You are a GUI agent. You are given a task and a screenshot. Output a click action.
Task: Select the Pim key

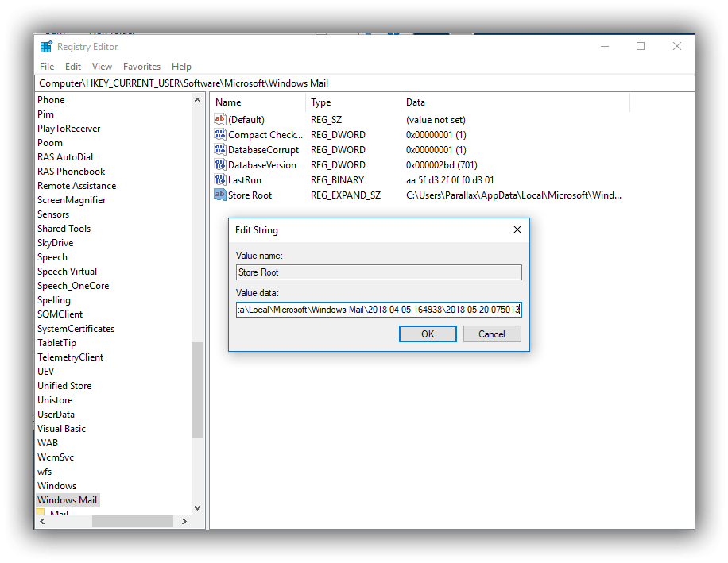[x=45, y=114]
